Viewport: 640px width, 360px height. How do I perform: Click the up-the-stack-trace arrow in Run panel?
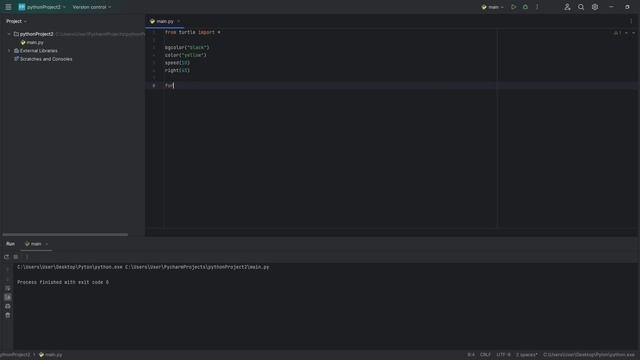tap(7, 270)
